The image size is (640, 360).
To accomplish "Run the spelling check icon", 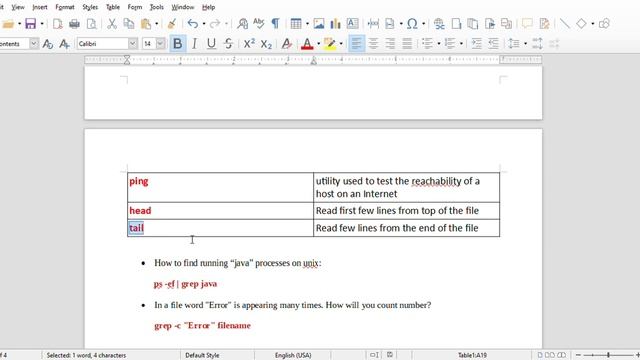I will (x=258, y=24).
